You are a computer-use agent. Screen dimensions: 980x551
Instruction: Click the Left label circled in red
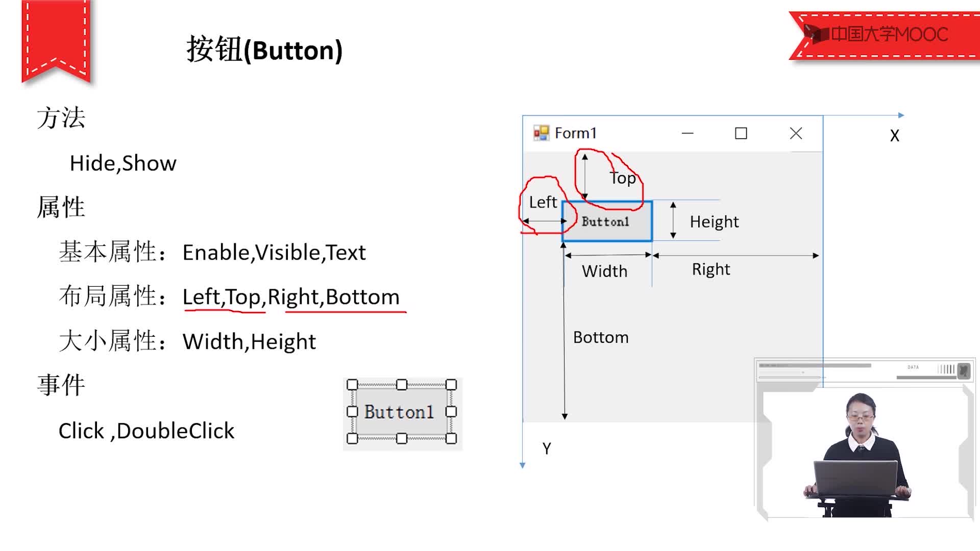pos(543,202)
